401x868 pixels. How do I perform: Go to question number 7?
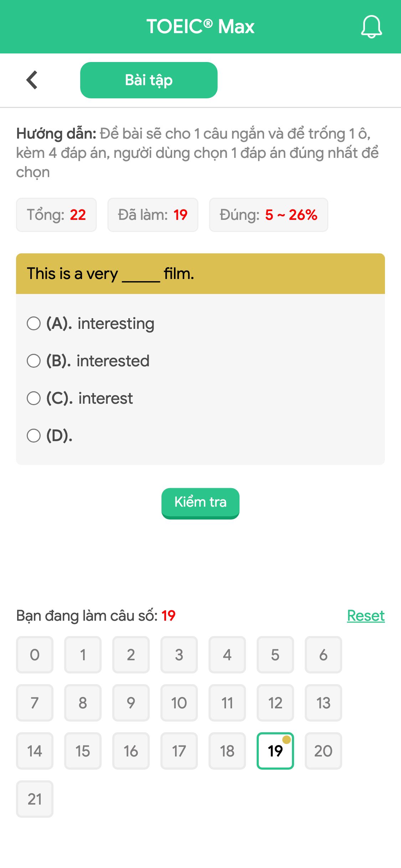(35, 703)
